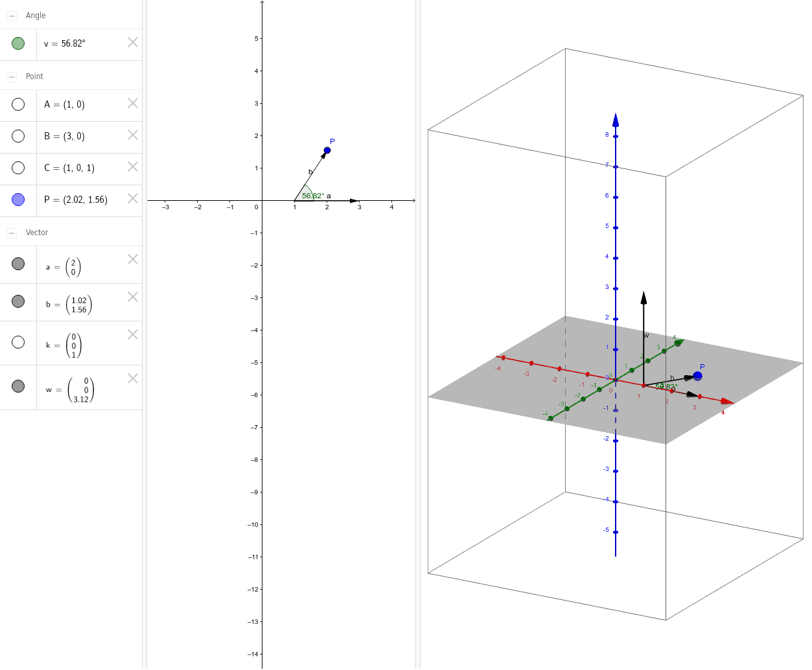Delete vector w via its × icon
Image resolution: width=812 pixels, height=670 pixels.
pos(132,378)
